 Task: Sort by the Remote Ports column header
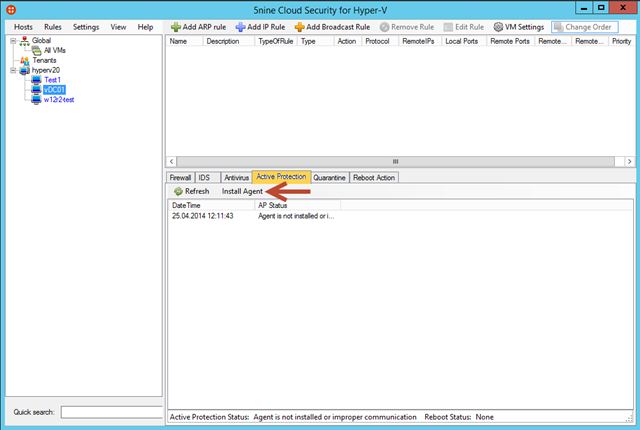511,41
